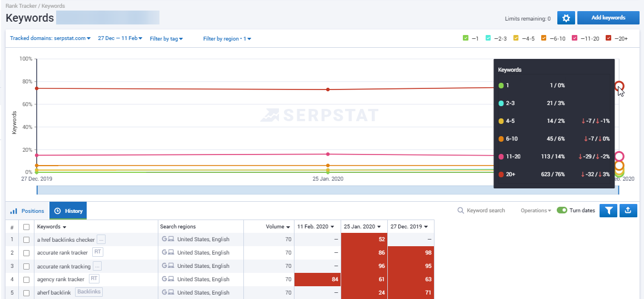Image resolution: width=644 pixels, height=299 pixels.
Task: Click the magnifier icon in Keyword search
Action: click(461, 210)
